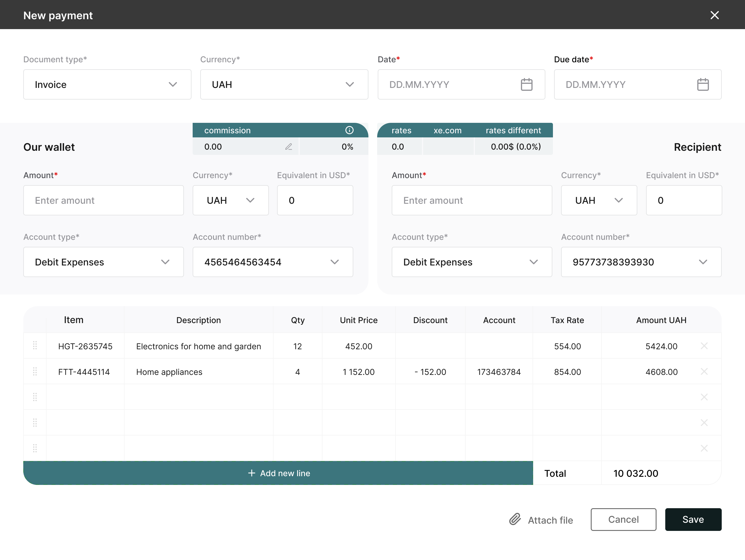Click the drag handle of second empty row
The height and width of the screenshot is (560, 745).
pyautogui.click(x=35, y=423)
